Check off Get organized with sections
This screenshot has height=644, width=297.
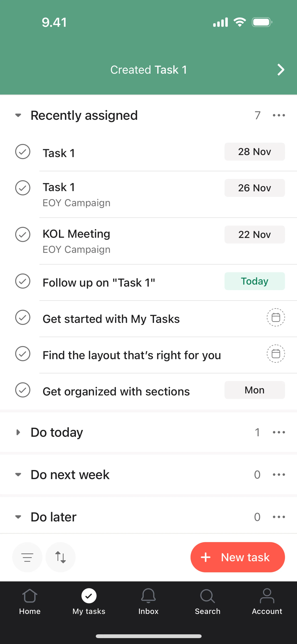coord(23,390)
